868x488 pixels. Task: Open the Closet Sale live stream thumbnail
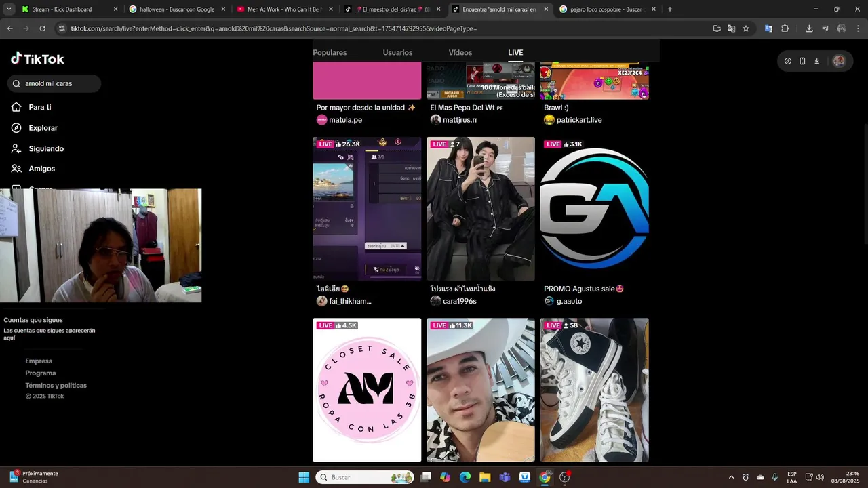click(367, 390)
